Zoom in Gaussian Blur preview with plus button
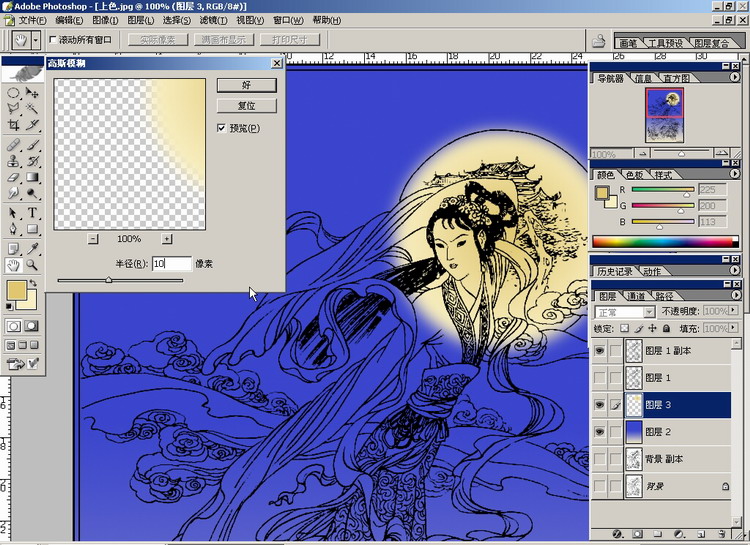This screenshot has height=545, width=750. 166,239
